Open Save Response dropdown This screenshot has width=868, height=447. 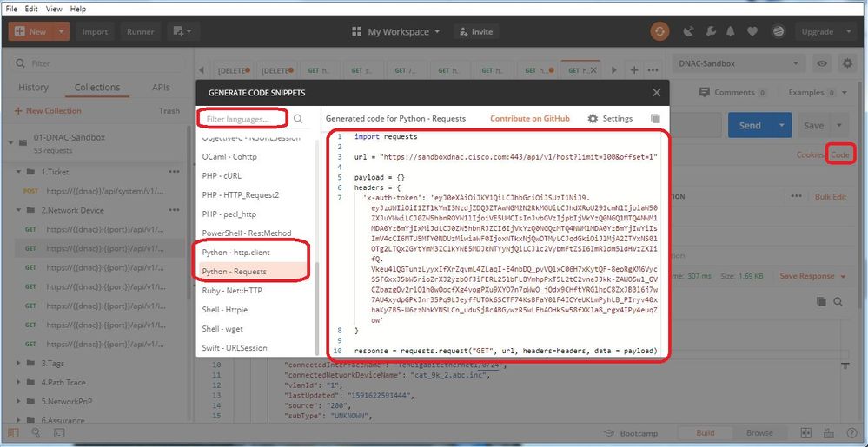[812, 275]
